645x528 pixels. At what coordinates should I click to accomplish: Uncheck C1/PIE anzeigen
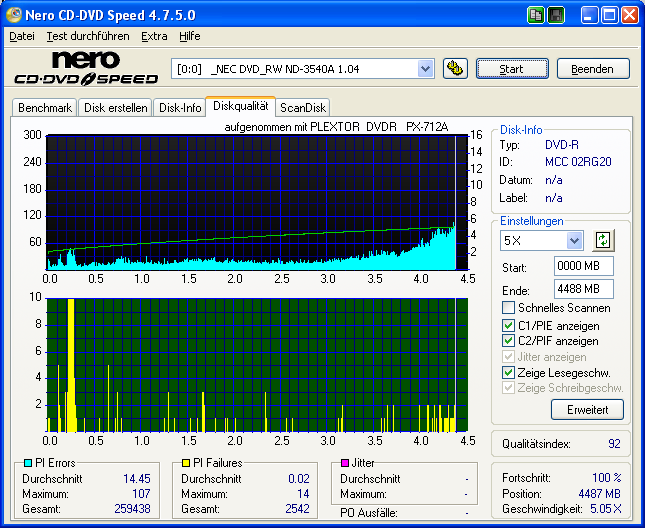pyautogui.click(x=509, y=326)
